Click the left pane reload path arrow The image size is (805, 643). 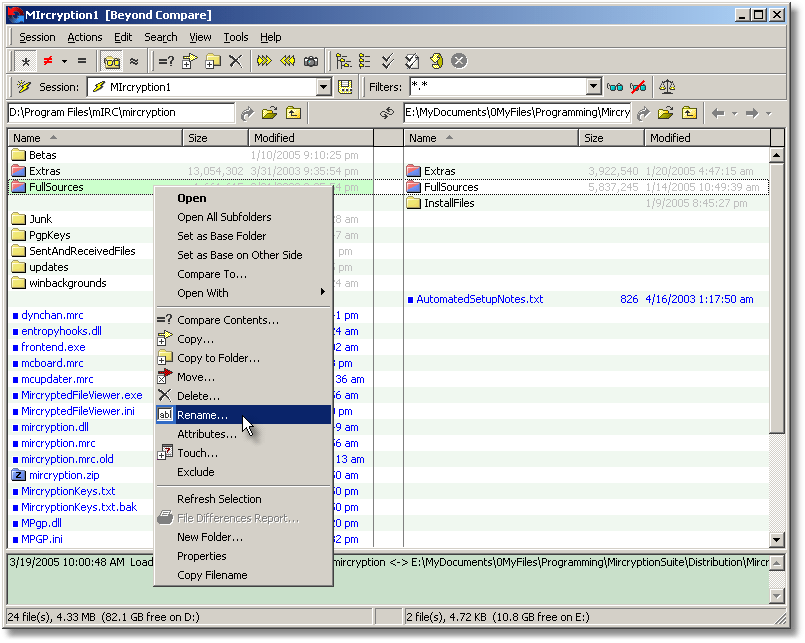click(x=247, y=113)
